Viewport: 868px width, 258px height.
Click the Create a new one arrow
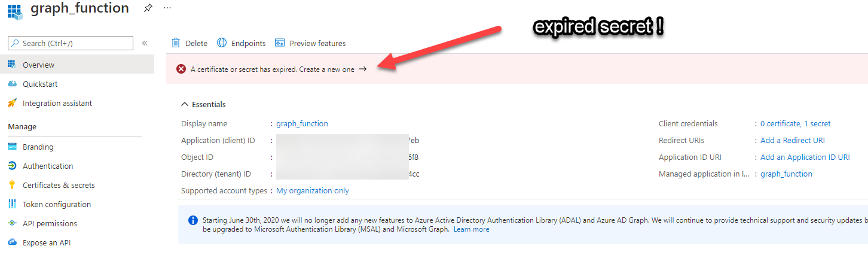[x=362, y=69]
